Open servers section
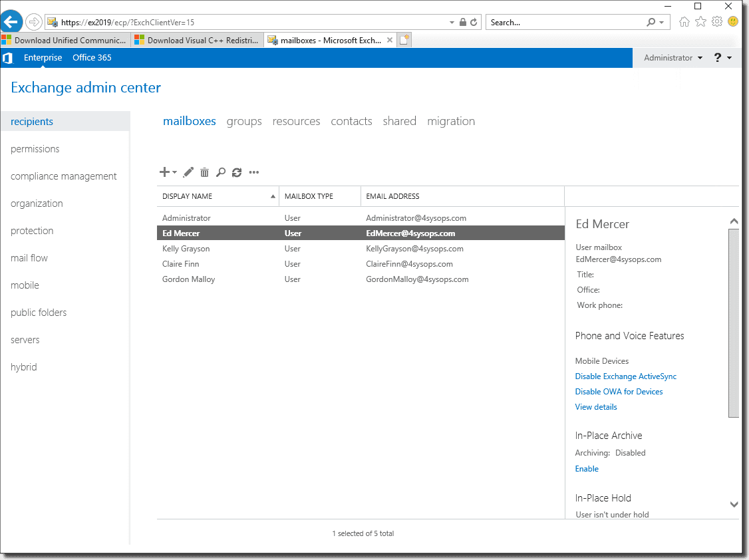The image size is (749, 560). pos(25,339)
